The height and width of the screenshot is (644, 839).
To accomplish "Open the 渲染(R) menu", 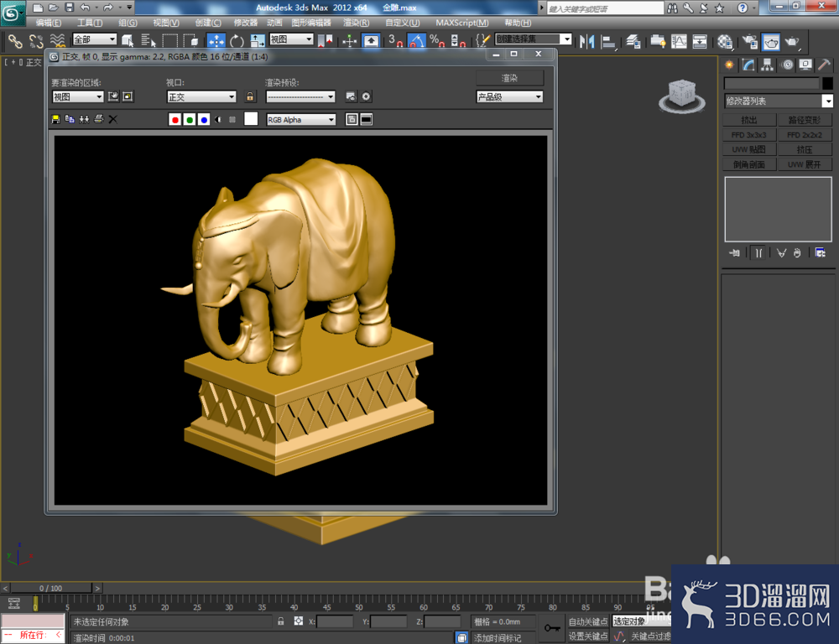I will pos(356,23).
